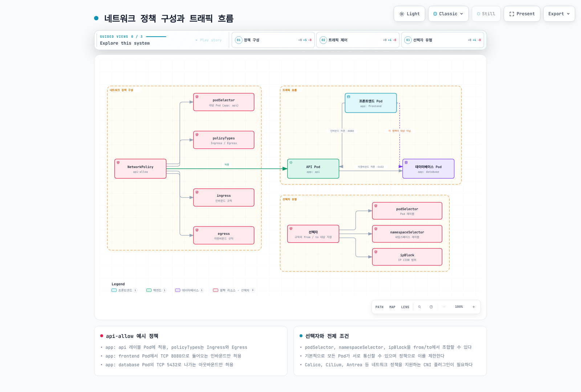Screen dimensions: 581x392
Task: Toggle the Still animation mode
Action: (x=486, y=14)
